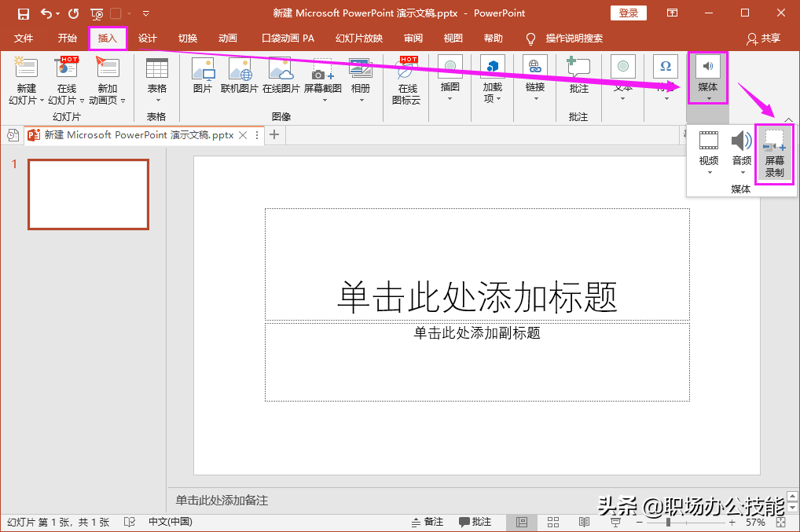This screenshot has width=800, height=532.
Task: Open the undo history dropdown arrow
Action: [x=57, y=14]
